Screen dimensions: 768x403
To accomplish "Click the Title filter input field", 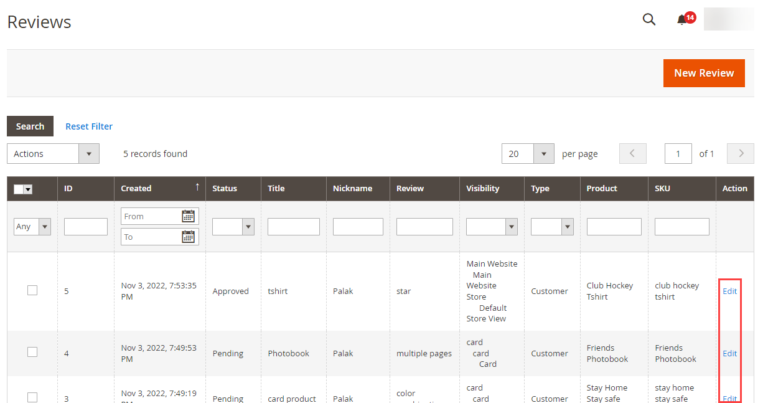I will (x=293, y=227).
